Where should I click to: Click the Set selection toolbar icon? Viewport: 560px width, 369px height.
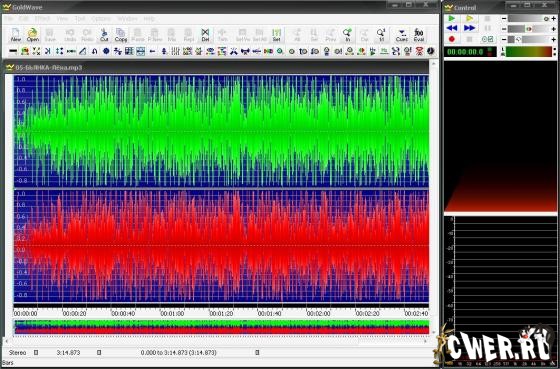(276, 35)
